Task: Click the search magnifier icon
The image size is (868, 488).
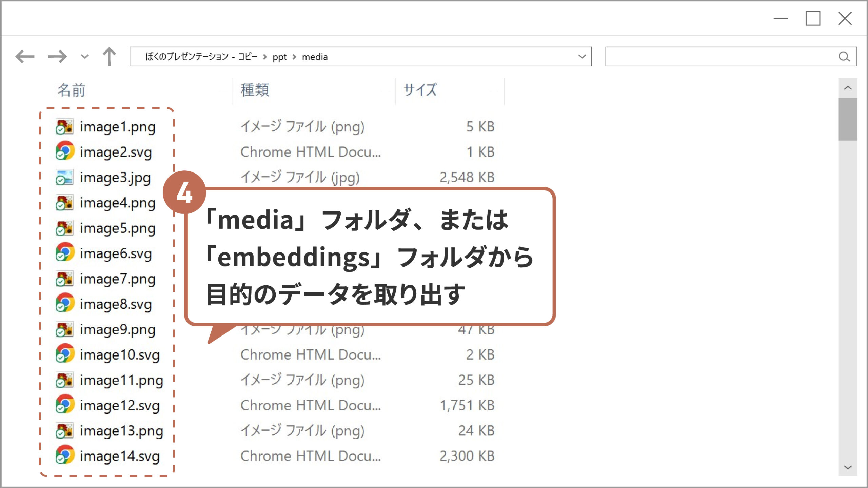Action: pyautogui.click(x=844, y=57)
